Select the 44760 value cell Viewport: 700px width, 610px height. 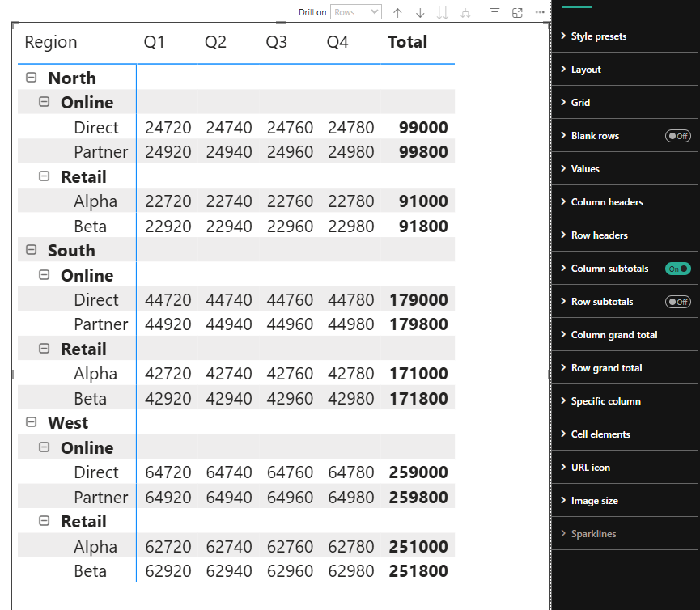tap(291, 300)
